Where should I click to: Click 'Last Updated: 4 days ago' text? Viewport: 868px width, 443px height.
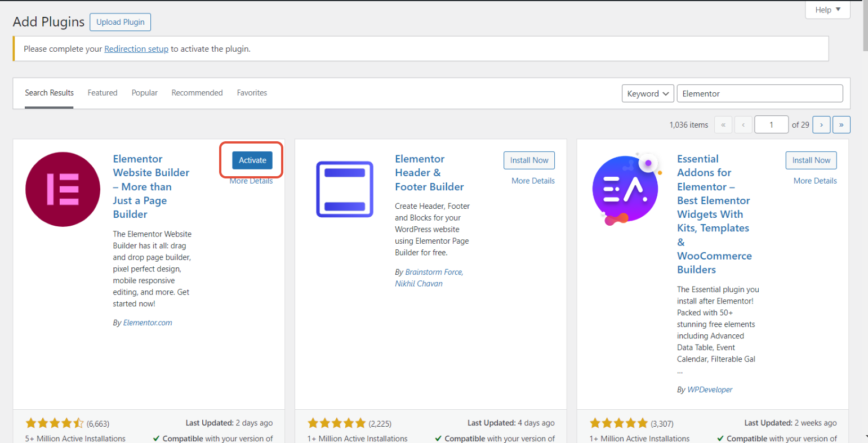coord(511,423)
